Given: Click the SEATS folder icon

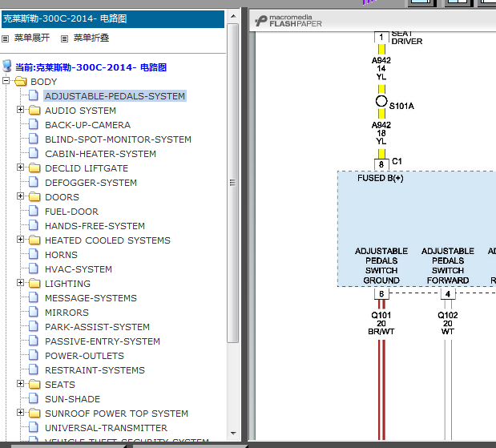Looking at the screenshot, I should click(34, 384).
